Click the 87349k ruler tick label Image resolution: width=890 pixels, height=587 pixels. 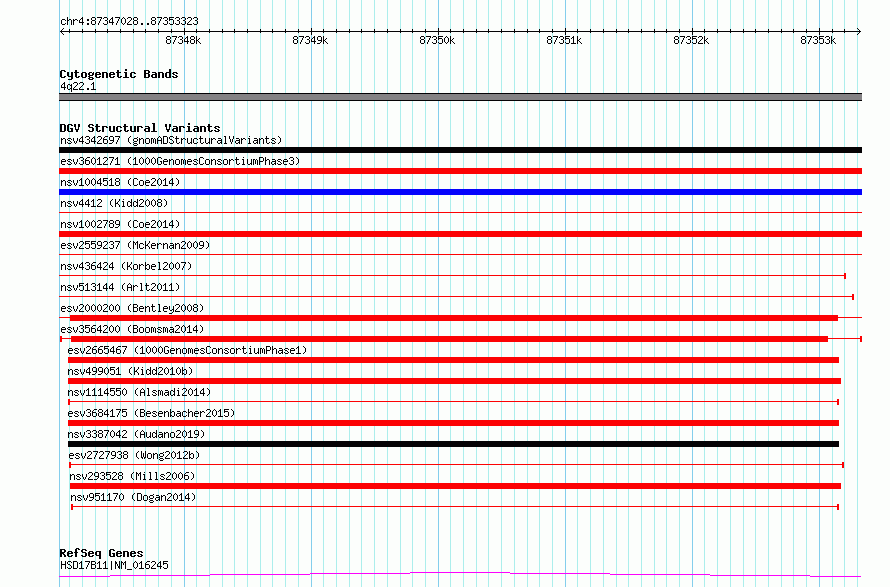[310, 40]
